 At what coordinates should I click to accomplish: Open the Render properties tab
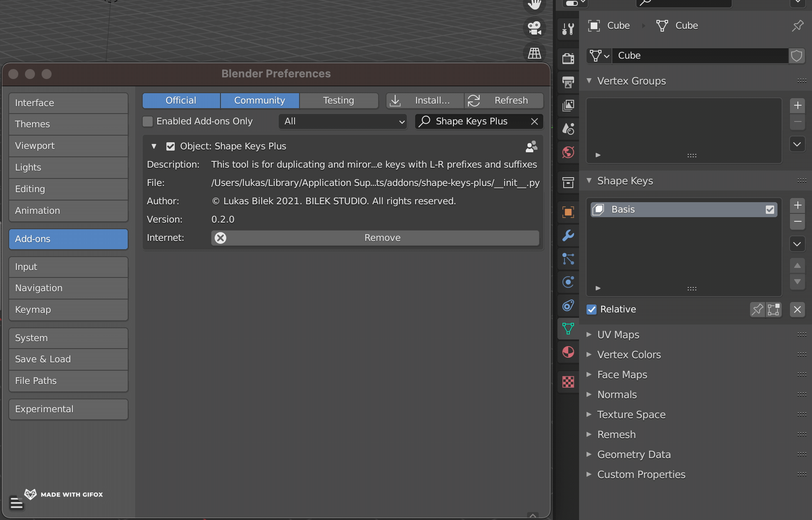(x=568, y=58)
